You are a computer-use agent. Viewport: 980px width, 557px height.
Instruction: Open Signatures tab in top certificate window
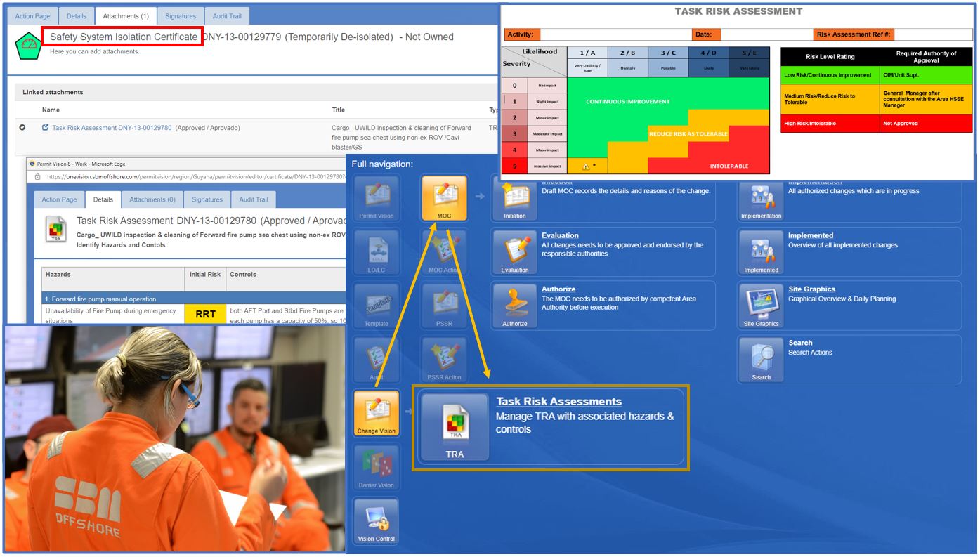point(181,15)
